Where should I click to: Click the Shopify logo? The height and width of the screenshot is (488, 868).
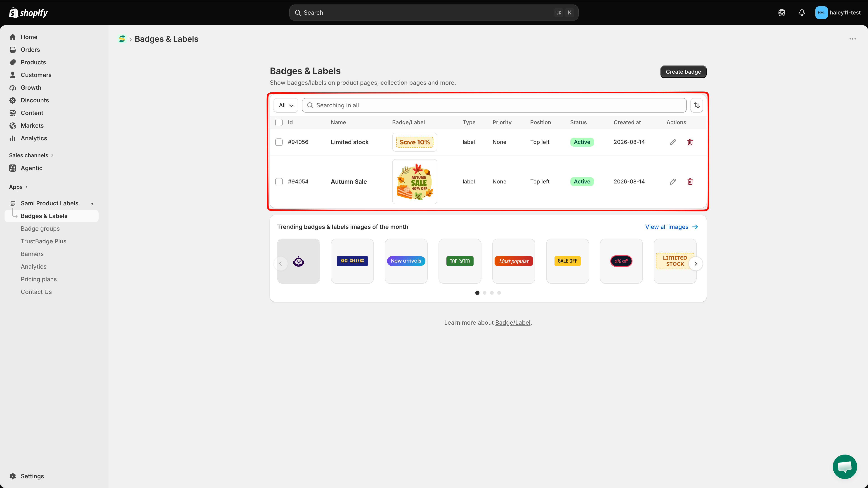click(x=28, y=13)
